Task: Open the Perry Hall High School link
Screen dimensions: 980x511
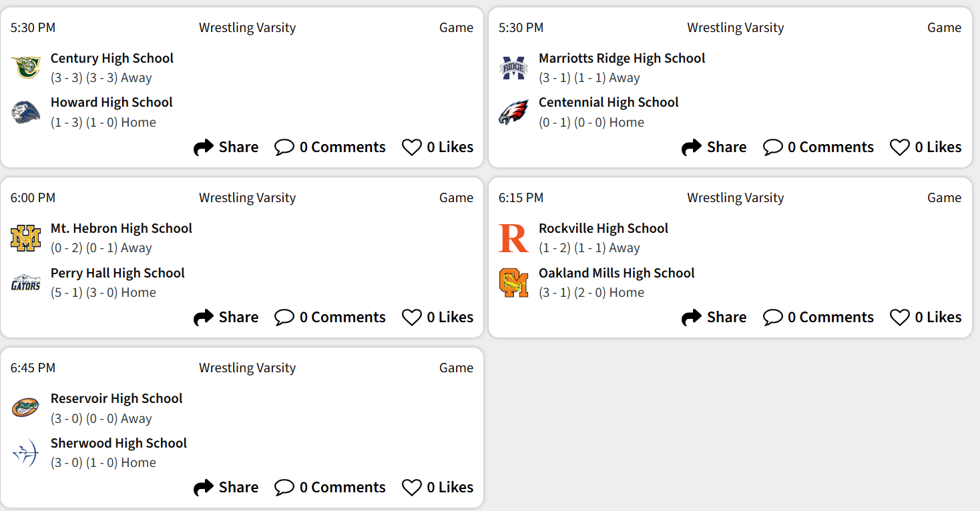Action: (x=117, y=273)
